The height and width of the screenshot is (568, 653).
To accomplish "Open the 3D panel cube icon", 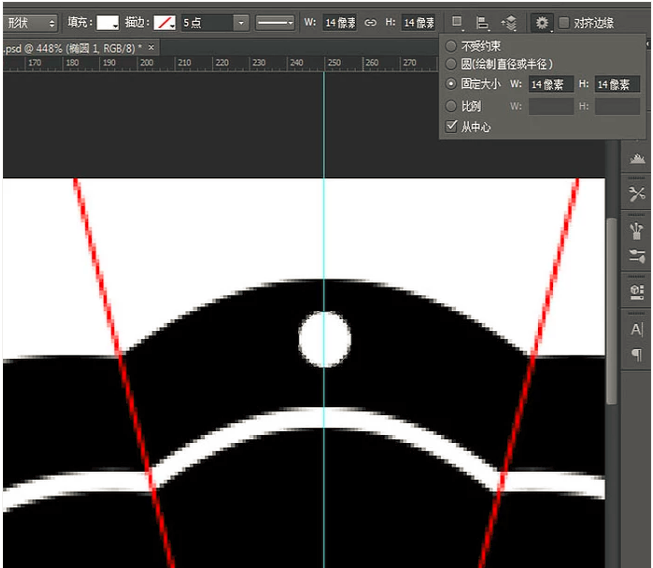I will tap(637, 291).
